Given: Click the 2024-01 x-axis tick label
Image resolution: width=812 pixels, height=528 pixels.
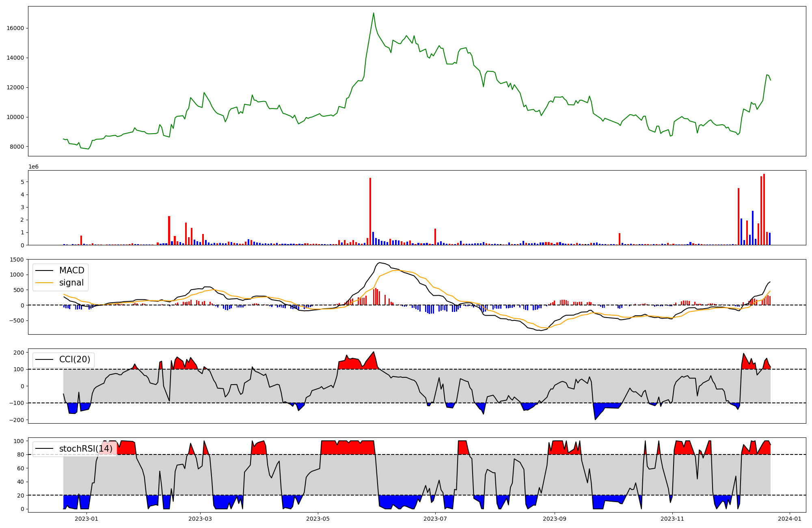Looking at the screenshot, I should [790, 519].
